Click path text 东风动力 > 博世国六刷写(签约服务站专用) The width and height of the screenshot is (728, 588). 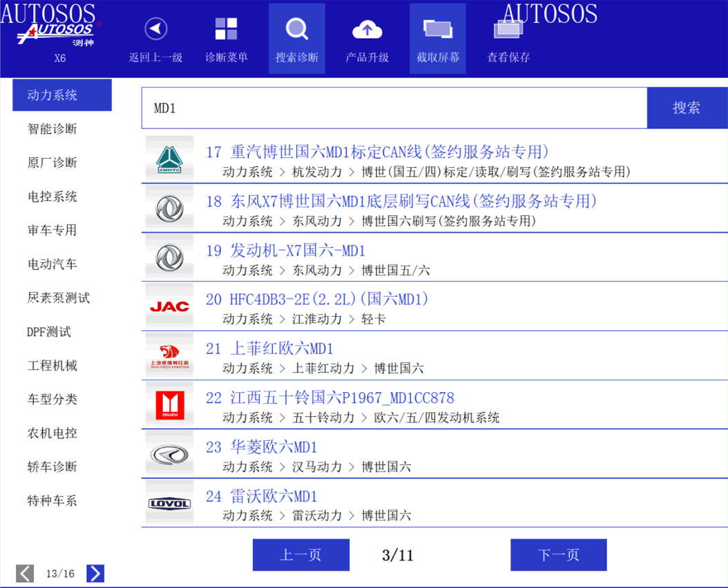click(414, 222)
